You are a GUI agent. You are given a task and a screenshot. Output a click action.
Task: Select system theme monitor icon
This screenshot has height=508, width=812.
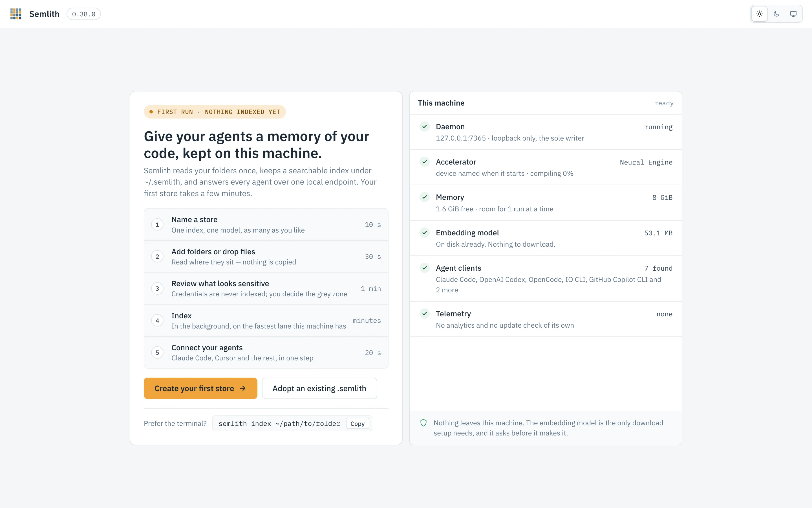click(x=793, y=14)
